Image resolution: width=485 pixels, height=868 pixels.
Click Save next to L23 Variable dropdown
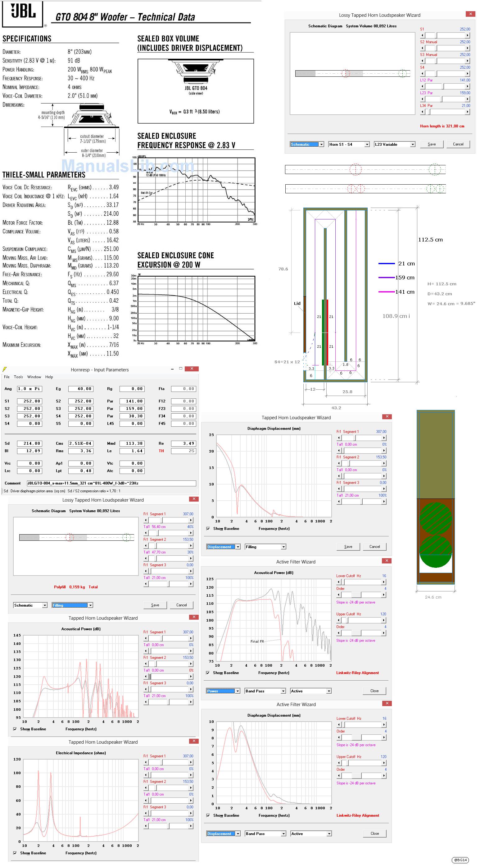pyautogui.click(x=432, y=144)
